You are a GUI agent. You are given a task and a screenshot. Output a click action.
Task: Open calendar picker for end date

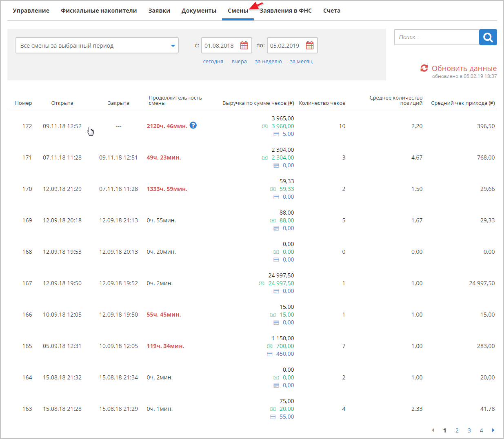(310, 46)
